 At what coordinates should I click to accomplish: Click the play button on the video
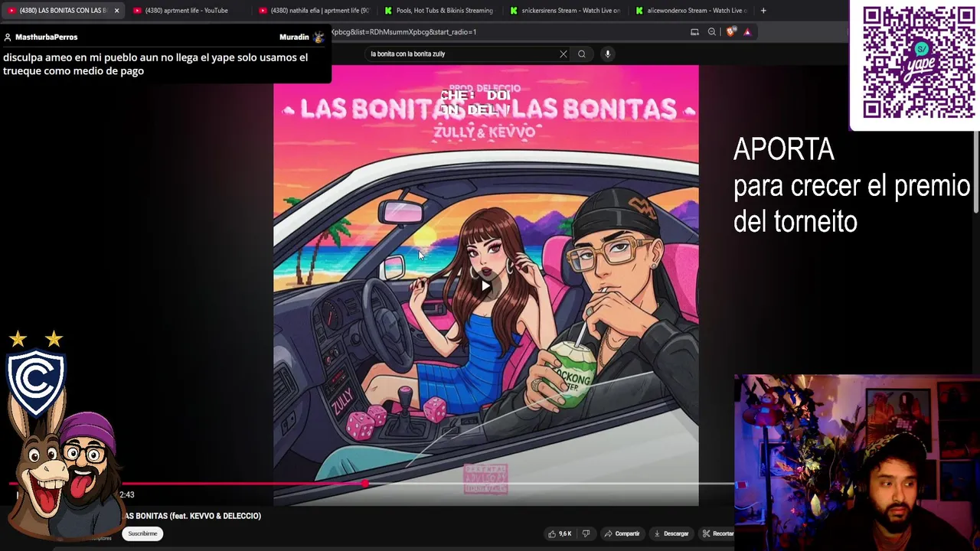[x=485, y=286]
